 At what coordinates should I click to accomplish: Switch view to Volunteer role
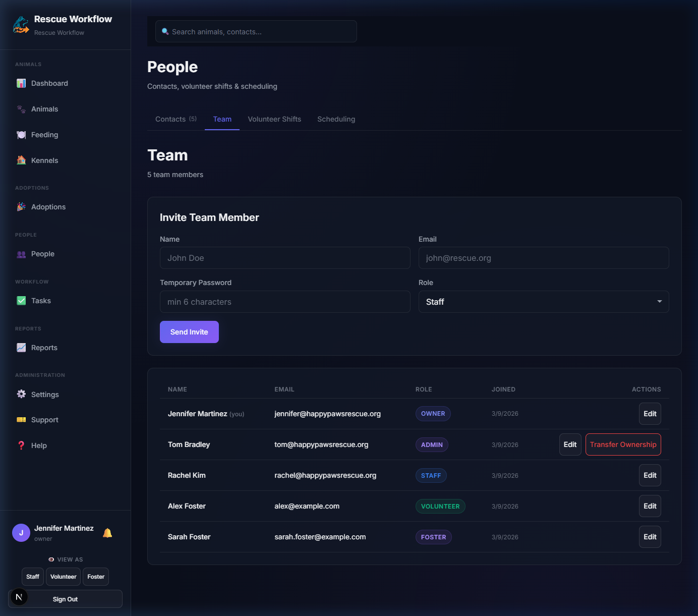pos(64,577)
